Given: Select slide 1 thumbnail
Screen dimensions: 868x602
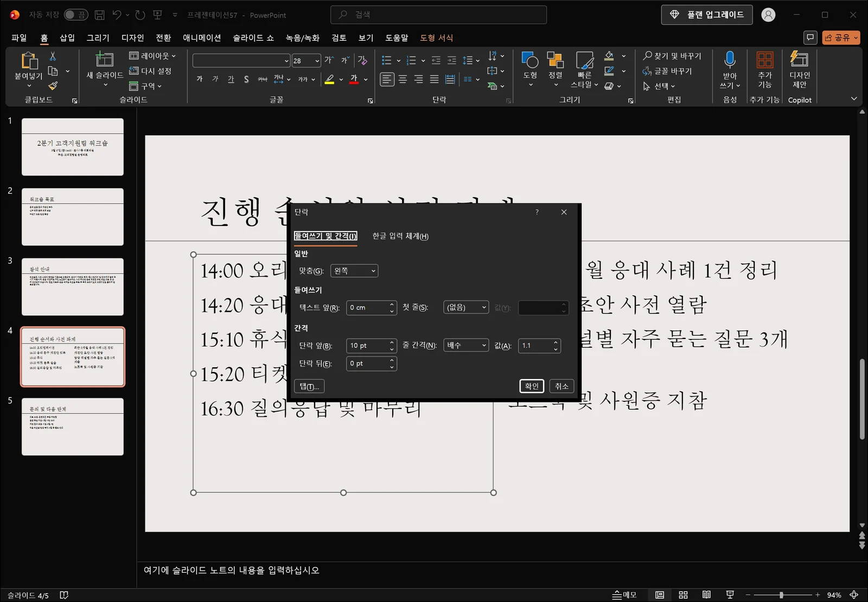Looking at the screenshot, I should pyautogui.click(x=73, y=147).
